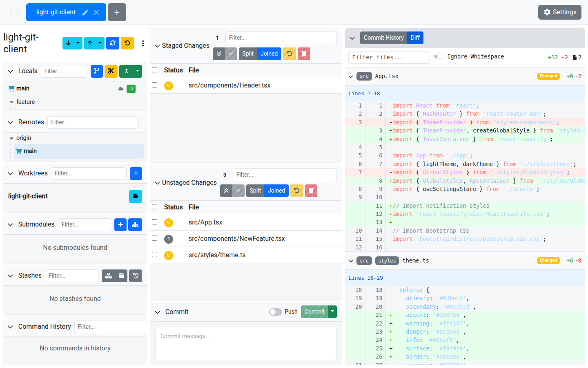Click the pull down-arrow button

coord(68,43)
